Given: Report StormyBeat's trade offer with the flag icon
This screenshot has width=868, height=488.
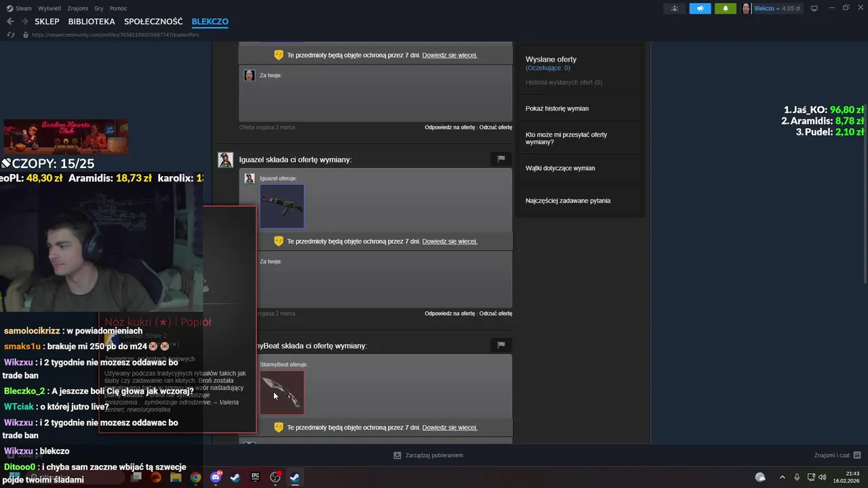Looking at the screenshot, I should pyautogui.click(x=501, y=345).
